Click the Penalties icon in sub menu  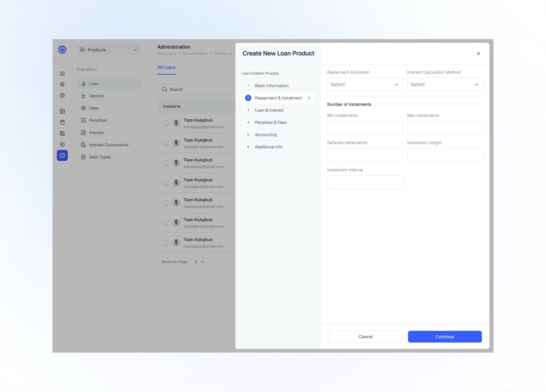point(83,120)
